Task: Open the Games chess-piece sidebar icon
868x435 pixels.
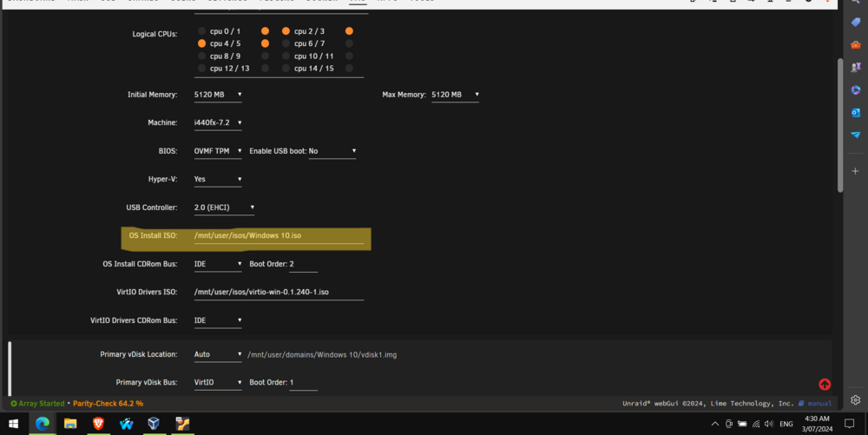Action: click(x=855, y=67)
